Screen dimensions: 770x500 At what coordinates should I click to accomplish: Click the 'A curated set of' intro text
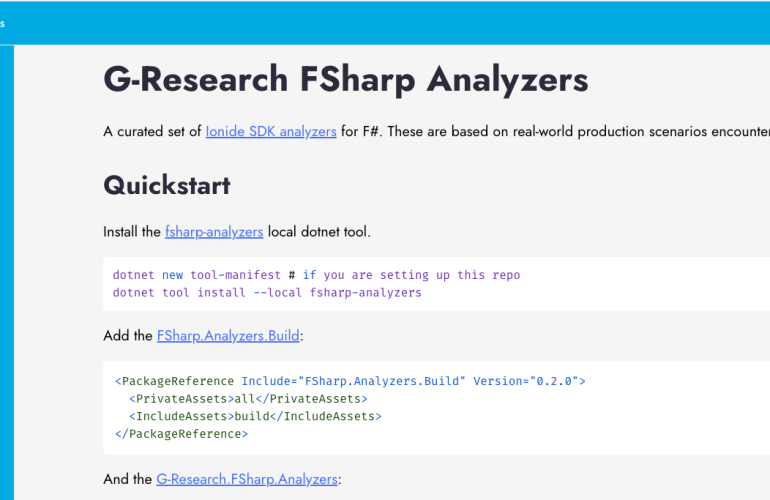point(152,131)
